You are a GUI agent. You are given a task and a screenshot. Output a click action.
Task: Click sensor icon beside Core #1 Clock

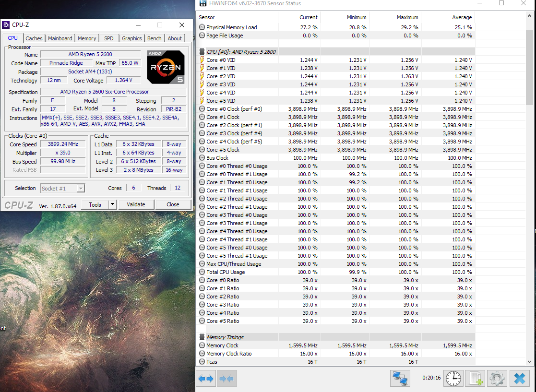coord(202,117)
